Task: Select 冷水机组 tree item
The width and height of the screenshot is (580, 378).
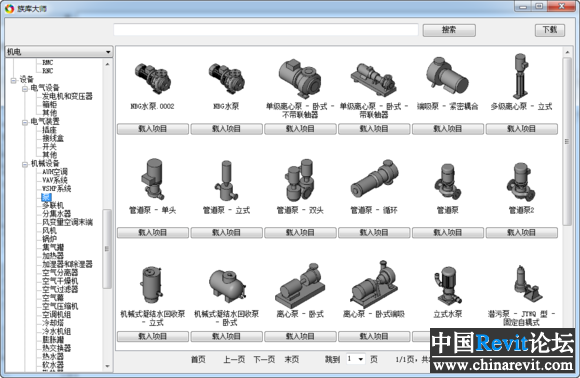Action: coord(56,331)
